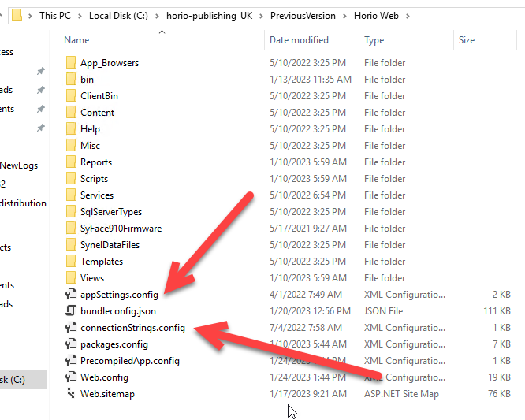Select the bundleconfig.json file name
The width and height of the screenshot is (525, 420).
pyautogui.click(x=118, y=311)
